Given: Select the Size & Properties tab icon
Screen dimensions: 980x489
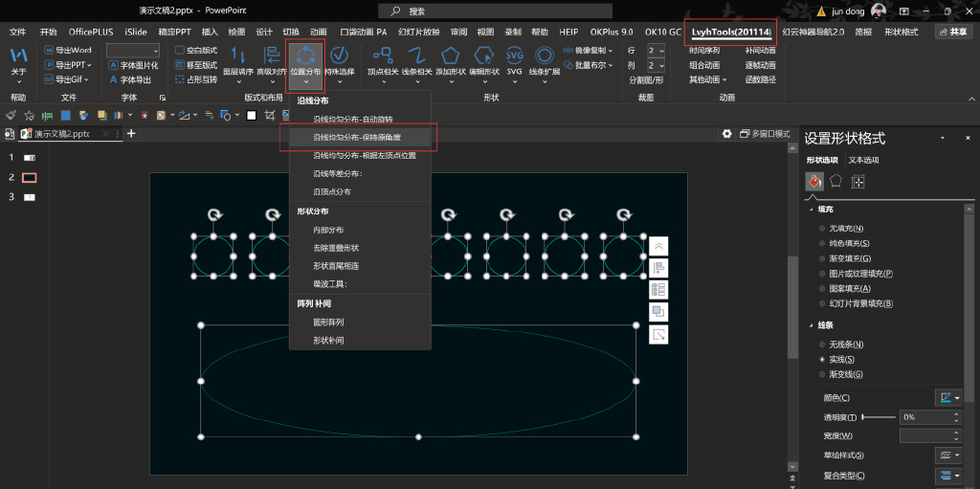Looking at the screenshot, I should (x=858, y=182).
